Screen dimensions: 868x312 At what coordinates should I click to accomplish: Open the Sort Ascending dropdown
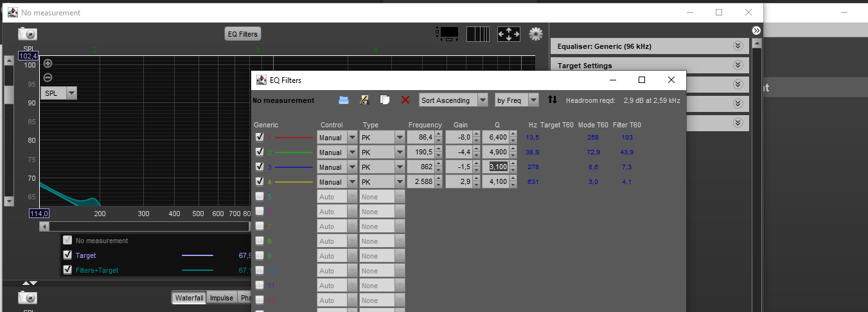(454, 100)
